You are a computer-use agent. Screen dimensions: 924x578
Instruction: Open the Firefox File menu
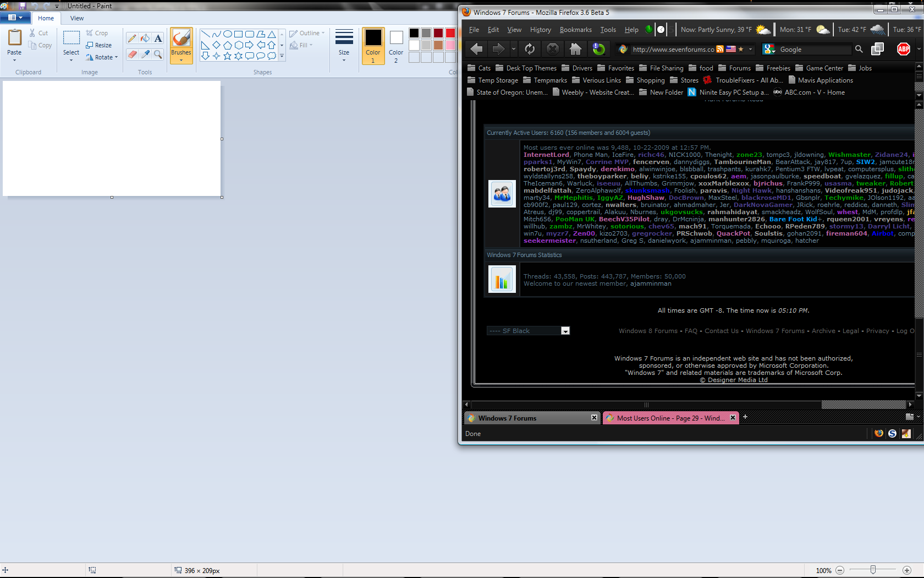(474, 30)
